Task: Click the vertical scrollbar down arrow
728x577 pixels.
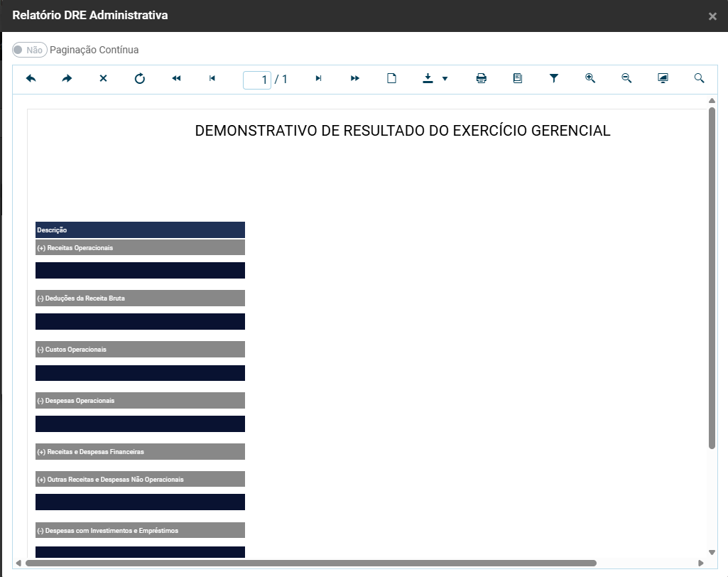Action: (x=712, y=552)
